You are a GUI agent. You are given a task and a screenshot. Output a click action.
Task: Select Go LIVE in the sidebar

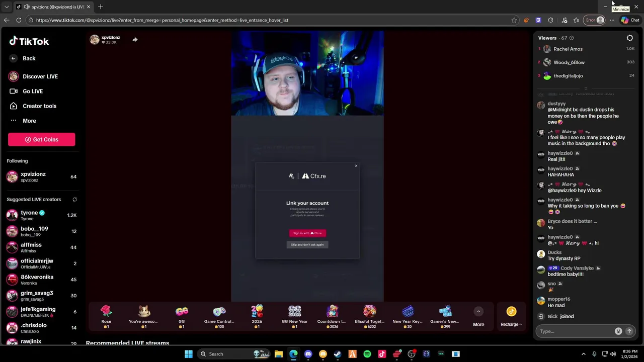(x=26, y=91)
